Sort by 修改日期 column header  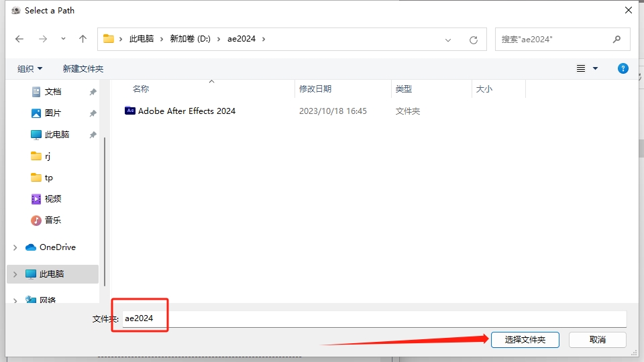(x=315, y=88)
